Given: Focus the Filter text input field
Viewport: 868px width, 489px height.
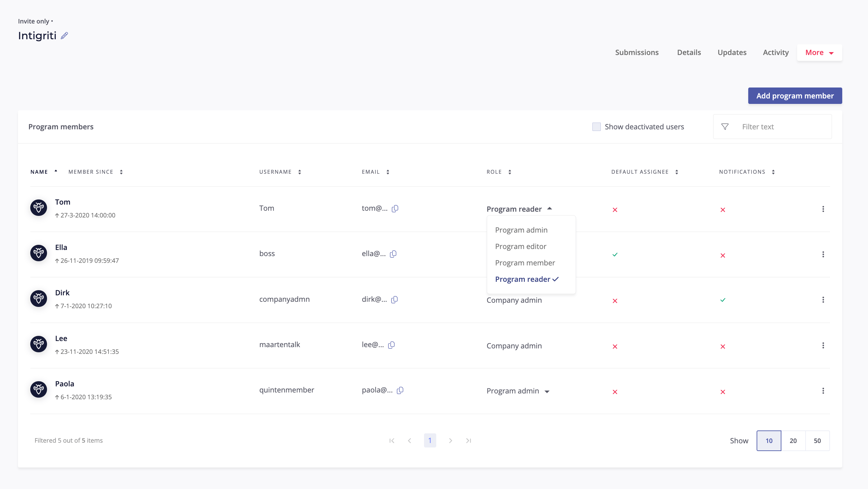Looking at the screenshot, I should pyautogui.click(x=772, y=127).
